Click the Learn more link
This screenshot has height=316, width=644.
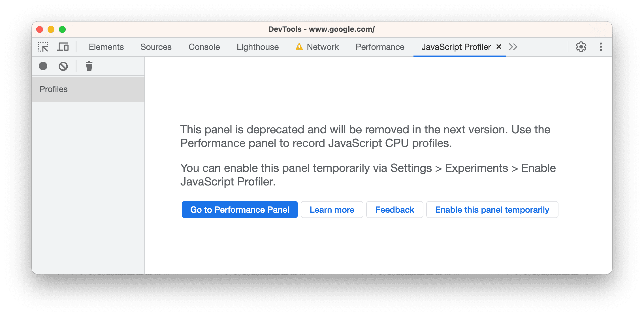click(331, 209)
